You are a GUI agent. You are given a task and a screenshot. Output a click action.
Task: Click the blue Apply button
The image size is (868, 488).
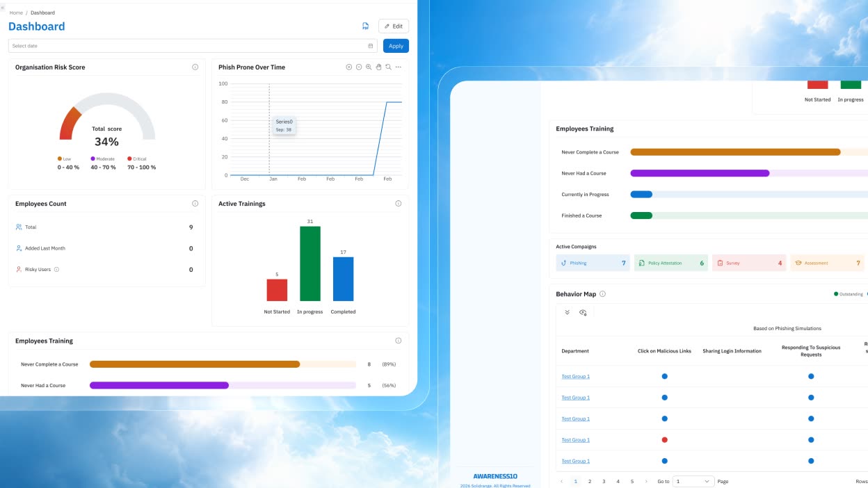click(396, 46)
